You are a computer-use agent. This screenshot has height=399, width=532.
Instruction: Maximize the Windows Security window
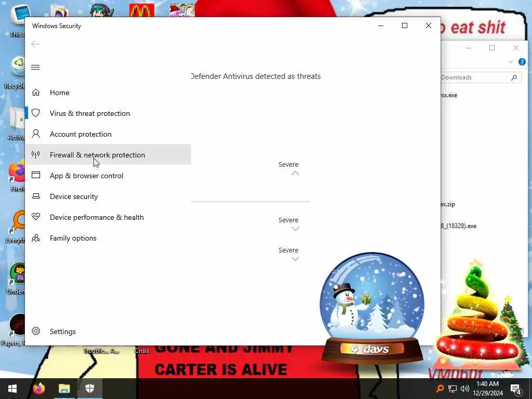tap(404, 26)
